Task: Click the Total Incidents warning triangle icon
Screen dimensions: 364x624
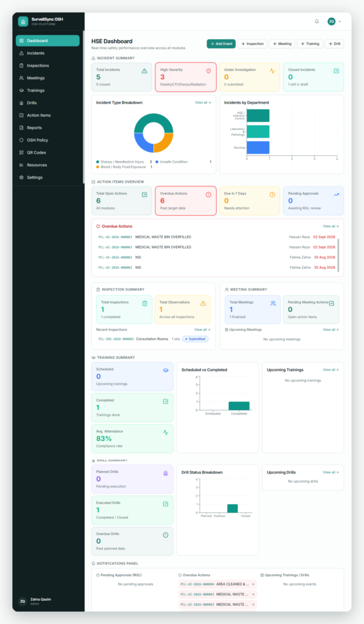Action: (x=144, y=71)
